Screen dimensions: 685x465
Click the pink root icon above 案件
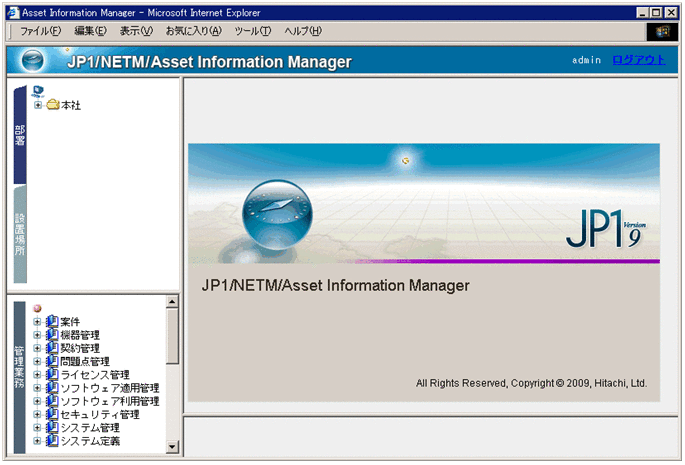tap(38, 309)
